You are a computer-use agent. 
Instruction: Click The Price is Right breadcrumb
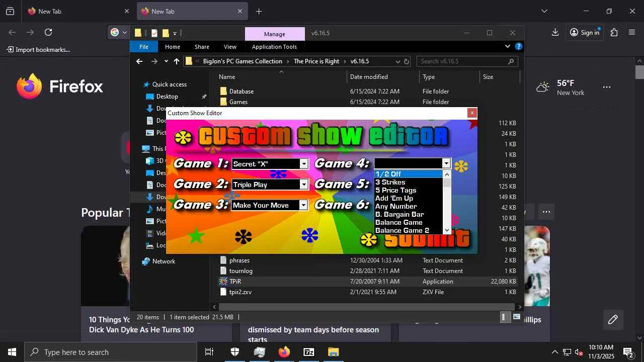coord(316,61)
